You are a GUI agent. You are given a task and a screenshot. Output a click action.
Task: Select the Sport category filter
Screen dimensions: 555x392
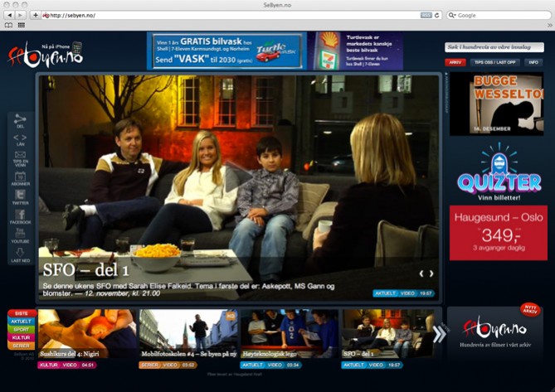point(22,330)
